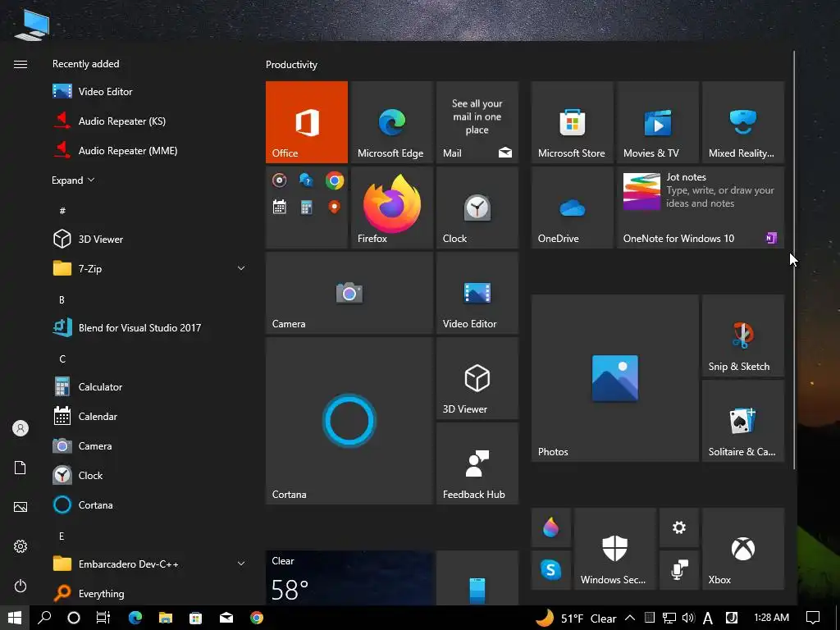The width and height of the screenshot is (840, 630).
Task: Open the 3D Viewer tile
Action: pyautogui.click(x=477, y=378)
